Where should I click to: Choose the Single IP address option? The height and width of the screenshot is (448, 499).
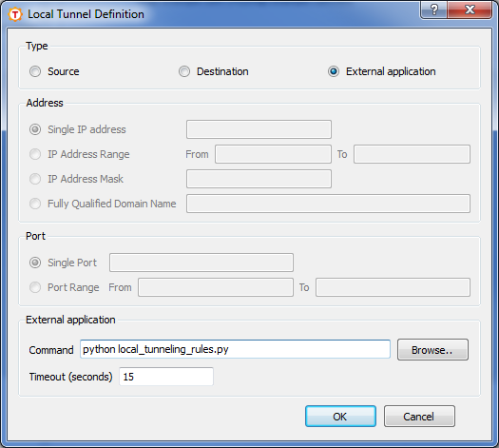pos(35,129)
